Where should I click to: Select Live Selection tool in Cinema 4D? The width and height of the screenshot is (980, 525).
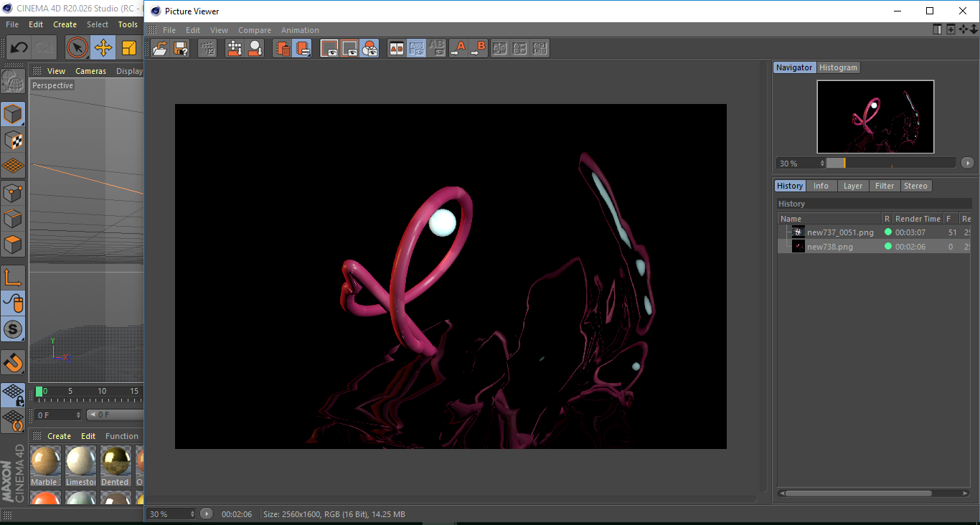tap(77, 48)
